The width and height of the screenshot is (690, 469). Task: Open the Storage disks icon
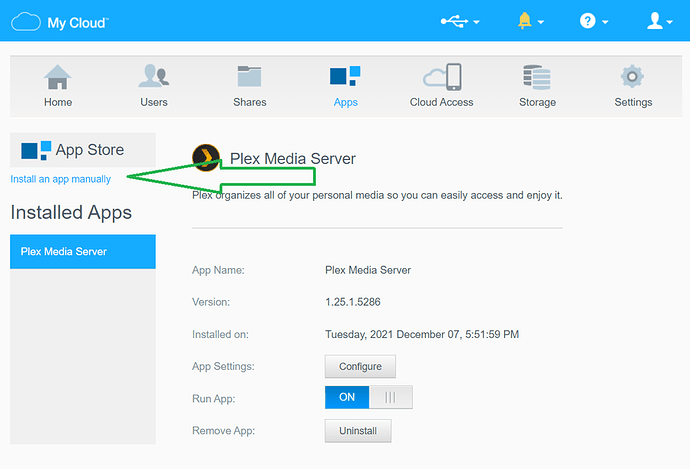coord(537,77)
